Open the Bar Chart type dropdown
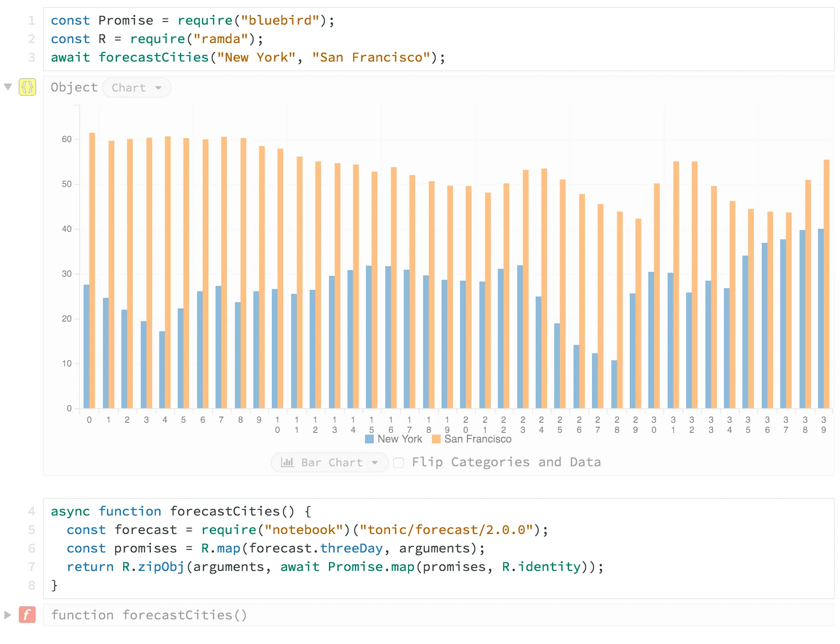Image resolution: width=840 pixels, height=644 pixels. pyautogui.click(x=374, y=462)
